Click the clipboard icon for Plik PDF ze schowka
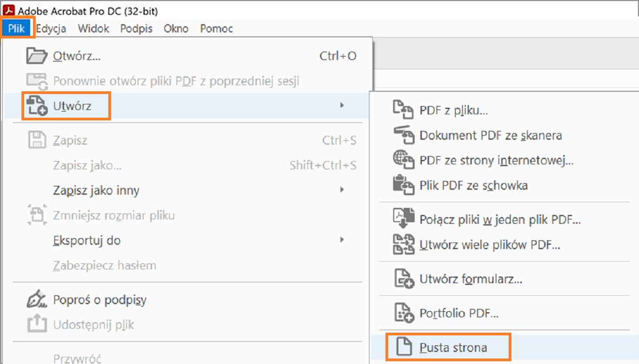Image resolution: width=639 pixels, height=364 pixels. click(405, 185)
